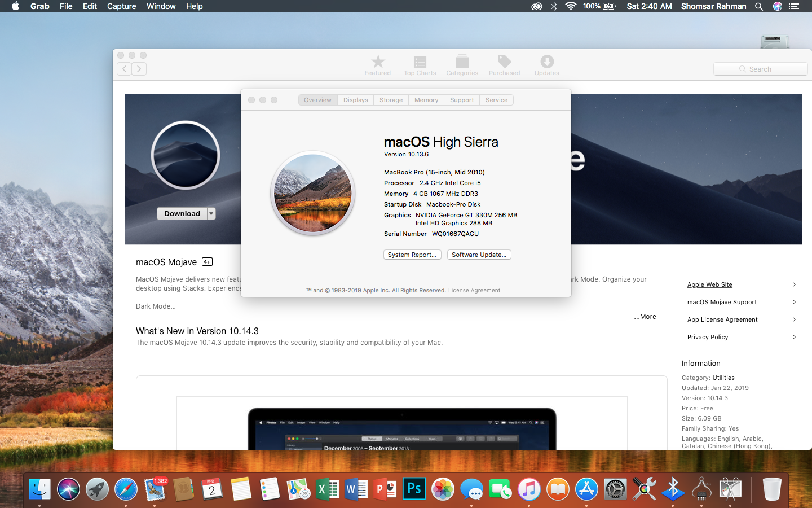Toggle Bluetooth status in the menu bar
The height and width of the screenshot is (508, 812).
tap(553, 6)
